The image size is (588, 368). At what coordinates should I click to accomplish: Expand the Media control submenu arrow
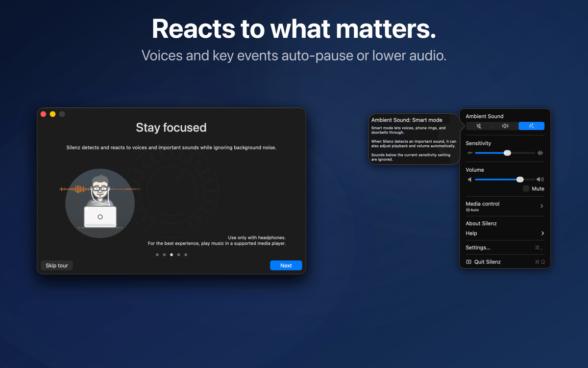[541, 206]
